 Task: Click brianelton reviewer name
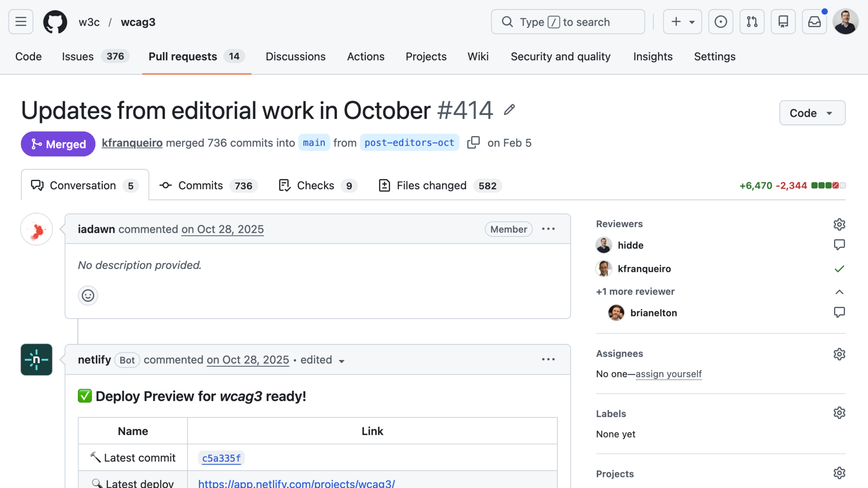coord(653,313)
